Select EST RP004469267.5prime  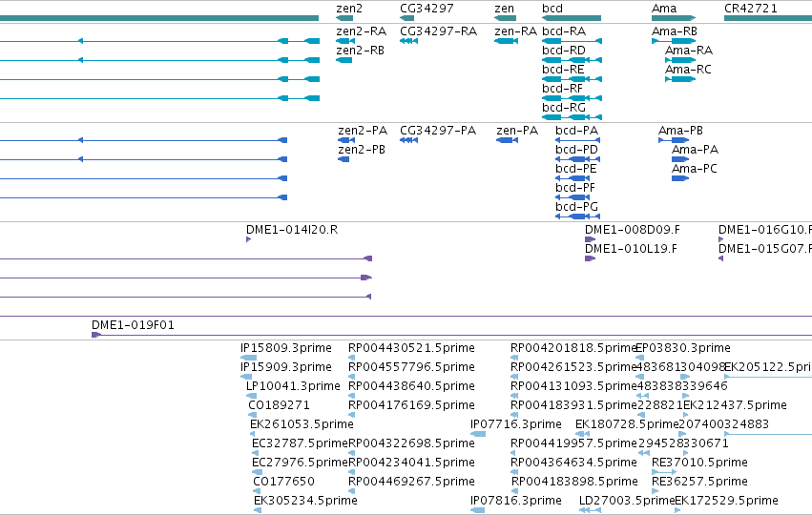click(352, 492)
